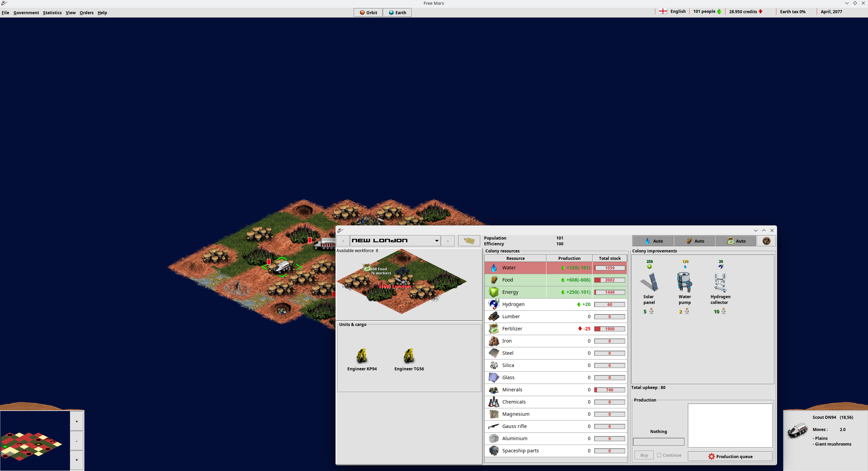Click the Earth button
Viewport: 868px width, 471px height.
tap(397, 13)
